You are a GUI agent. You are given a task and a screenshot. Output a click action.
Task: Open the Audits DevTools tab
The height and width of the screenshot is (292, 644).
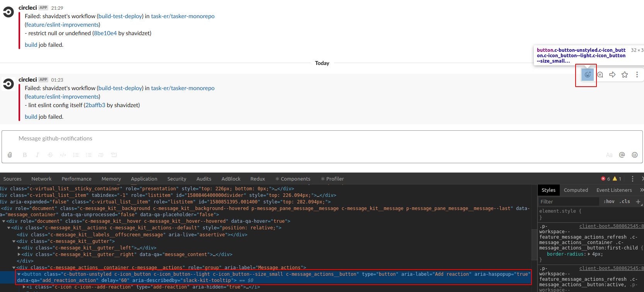click(204, 179)
